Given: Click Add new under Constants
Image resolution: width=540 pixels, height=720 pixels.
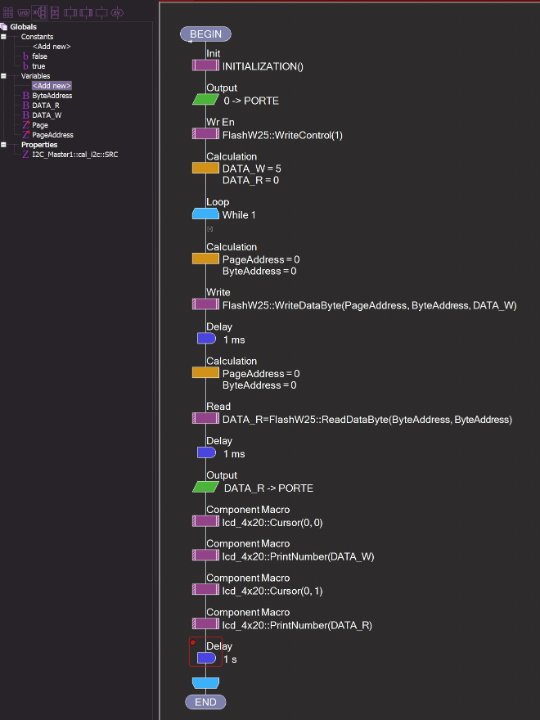Looking at the screenshot, I should pyautogui.click(x=51, y=46).
